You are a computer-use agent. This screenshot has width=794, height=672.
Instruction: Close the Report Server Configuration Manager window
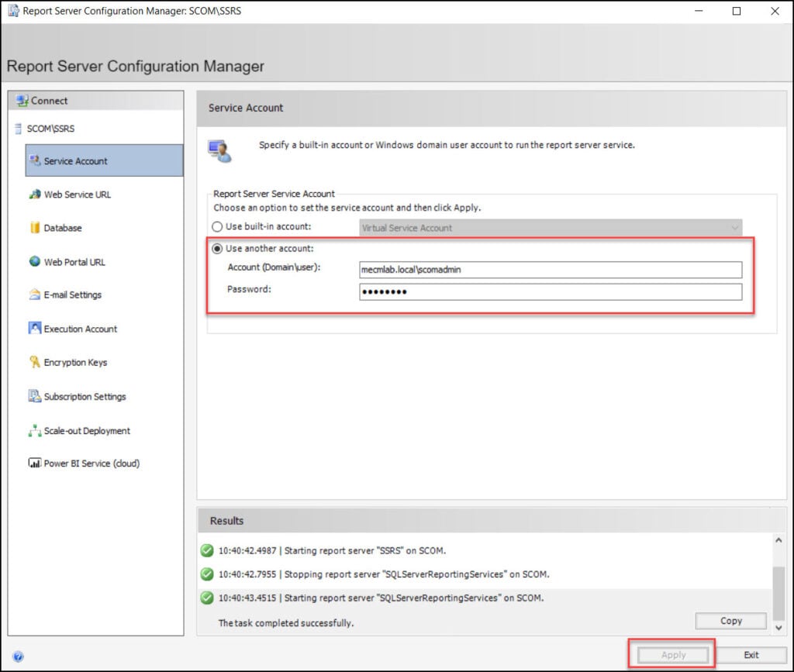[775, 11]
